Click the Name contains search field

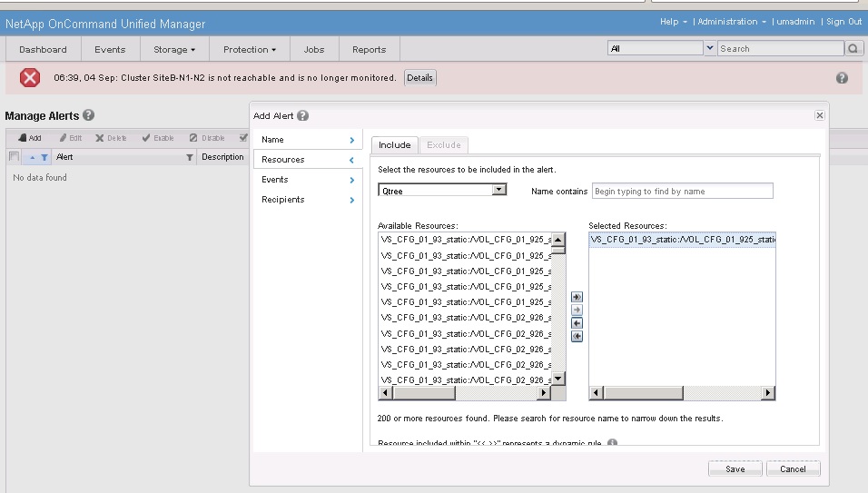(682, 191)
